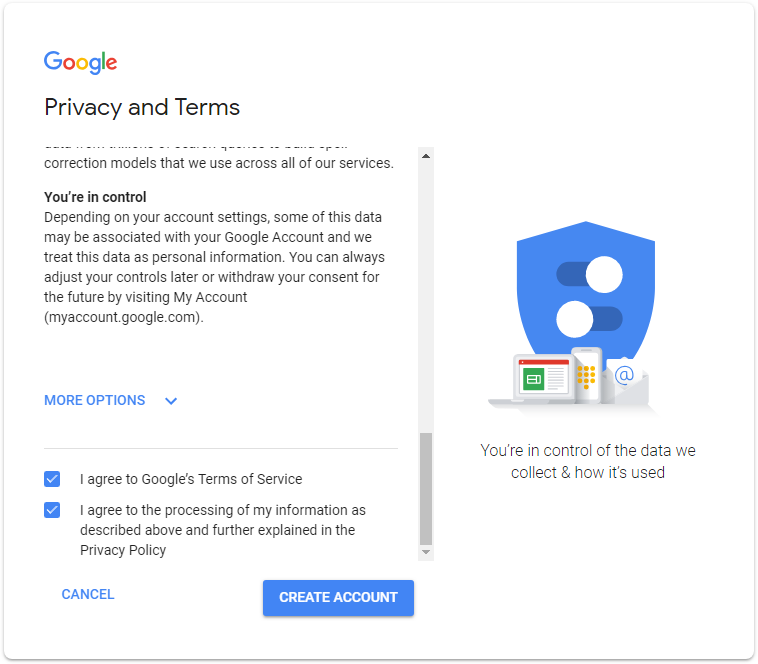The height and width of the screenshot is (664, 758).
Task: Click the laptop illustration with green icon
Action: pos(537,380)
